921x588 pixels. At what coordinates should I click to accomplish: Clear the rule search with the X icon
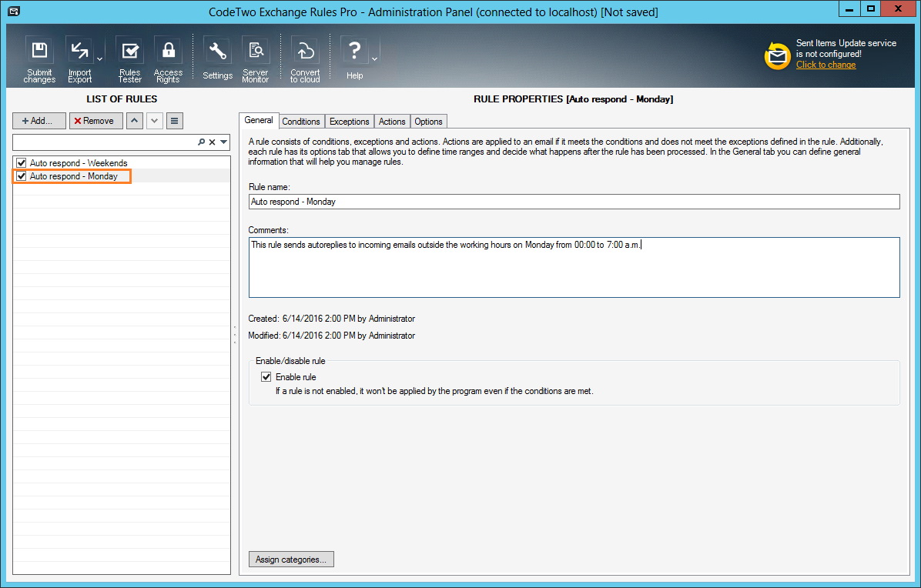point(213,142)
